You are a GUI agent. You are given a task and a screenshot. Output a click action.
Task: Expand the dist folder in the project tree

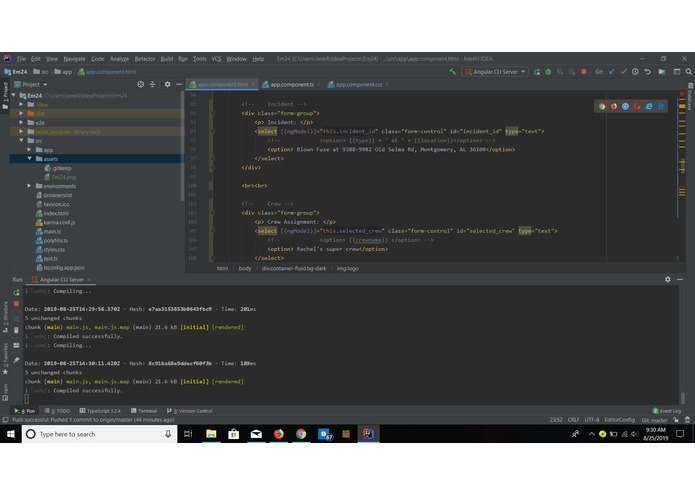[x=21, y=113]
